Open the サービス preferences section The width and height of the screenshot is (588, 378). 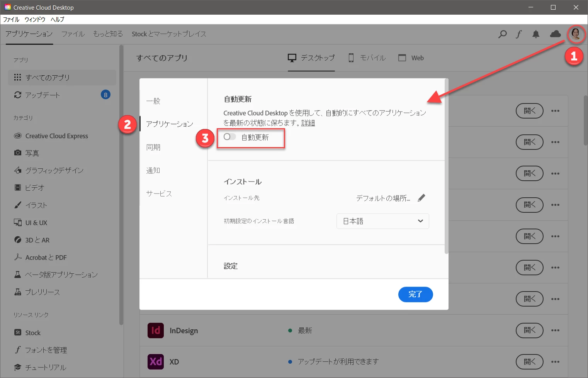[x=159, y=193]
